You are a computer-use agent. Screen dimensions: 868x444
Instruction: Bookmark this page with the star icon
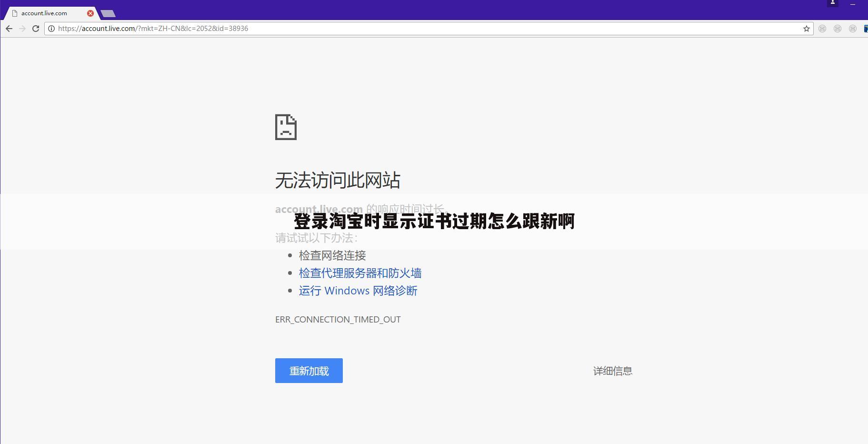[806, 29]
